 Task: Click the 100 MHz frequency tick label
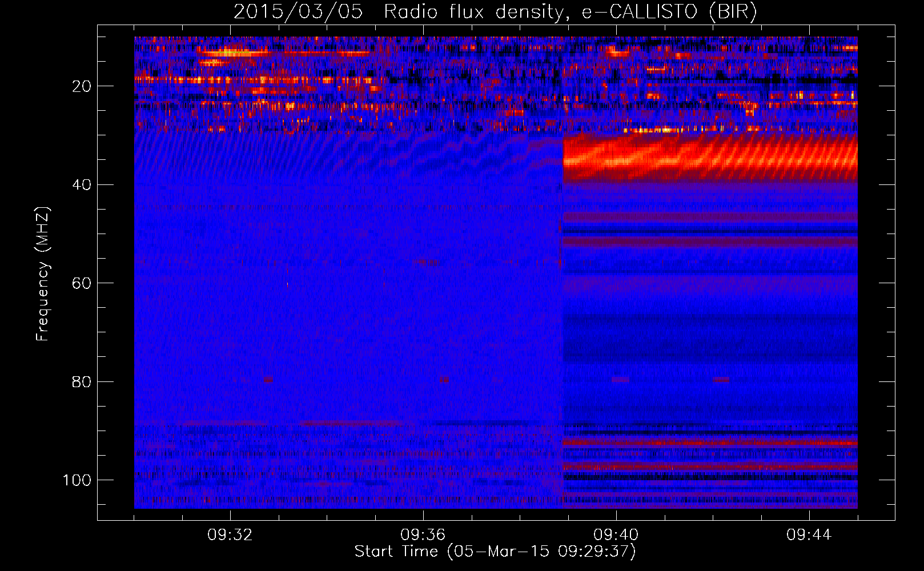[77, 480]
